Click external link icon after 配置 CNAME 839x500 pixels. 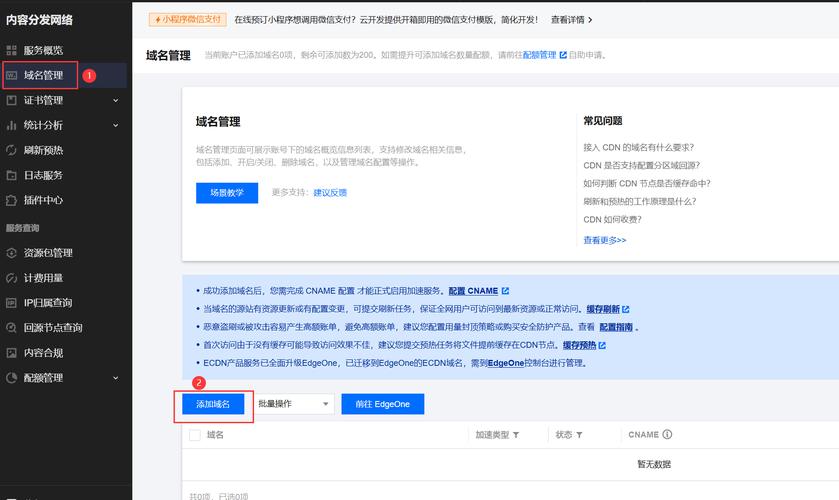click(x=505, y=291)
